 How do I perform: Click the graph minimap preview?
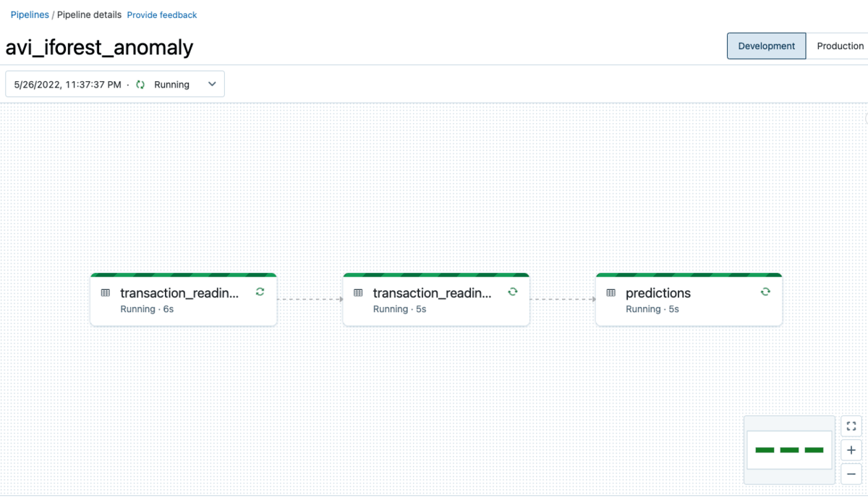pos(789,450)
